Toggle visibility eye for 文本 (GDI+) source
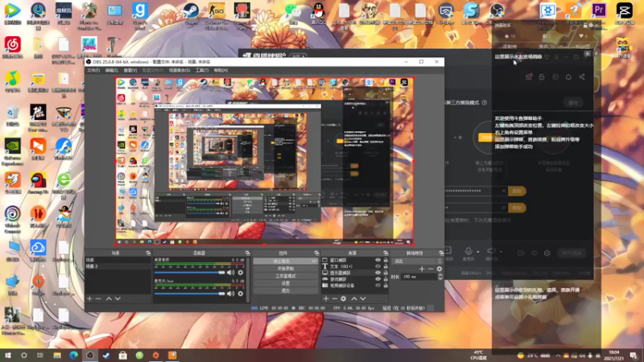 pyautogui.click(x=378, y=266)
